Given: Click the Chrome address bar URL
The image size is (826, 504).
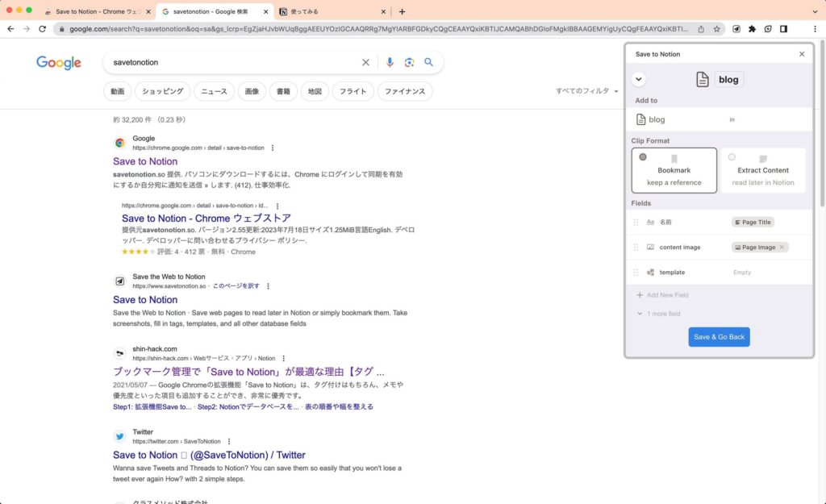Looking at the screenshot, I should pos(378,29).
